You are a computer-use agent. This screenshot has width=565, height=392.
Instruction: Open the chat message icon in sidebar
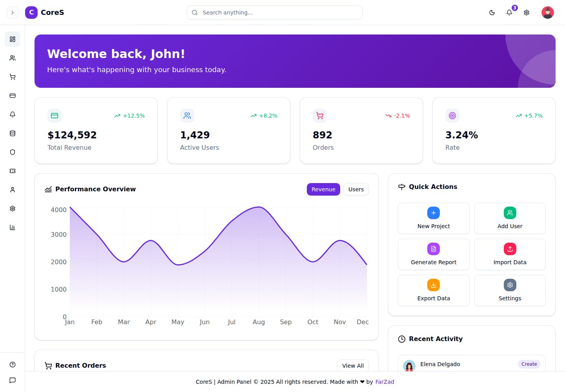13,380
